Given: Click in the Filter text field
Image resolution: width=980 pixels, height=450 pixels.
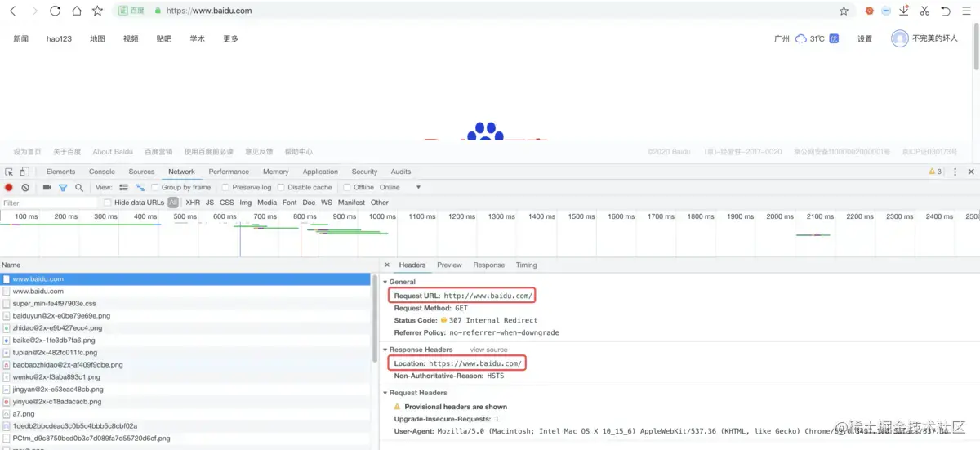Looking at the screenshot, I should 49,203.
